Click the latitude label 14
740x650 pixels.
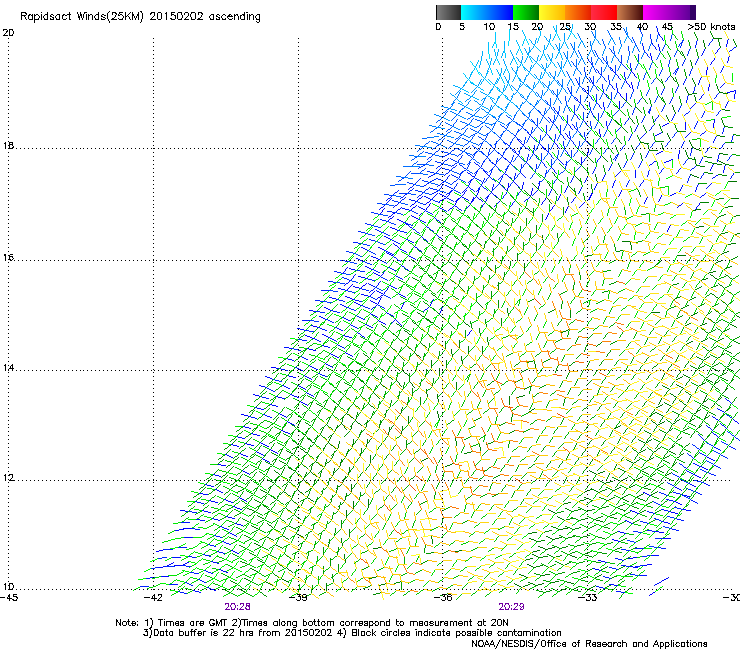coord(8,368)
